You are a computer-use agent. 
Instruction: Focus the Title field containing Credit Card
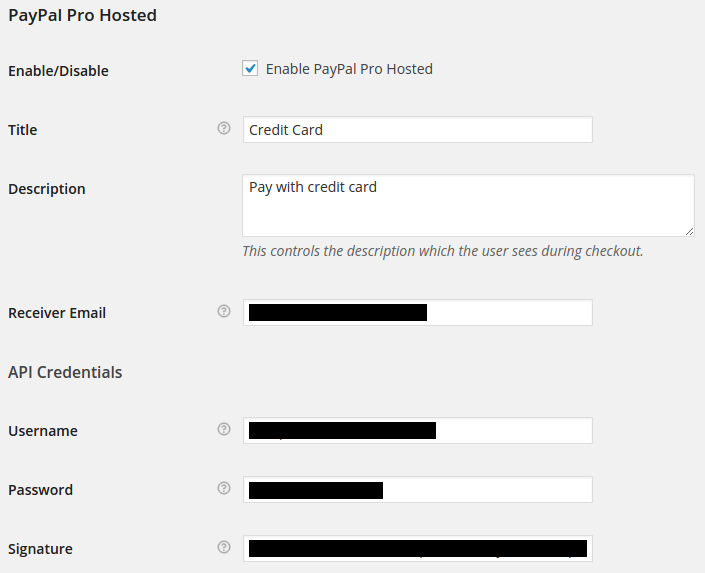pyautogui.click(x=418, y=130)
